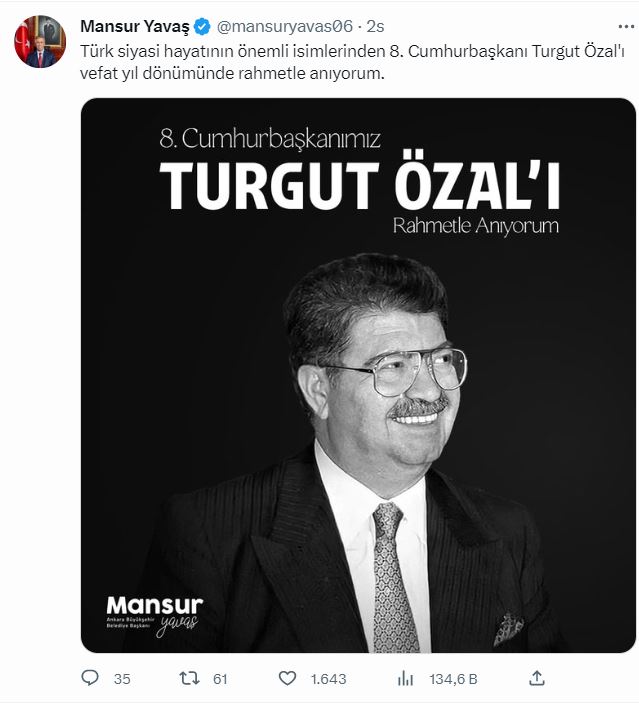The width and height of the screenshot is (639, 708).
Task: Click the 35 replies count
Action: tap(122, 679)
